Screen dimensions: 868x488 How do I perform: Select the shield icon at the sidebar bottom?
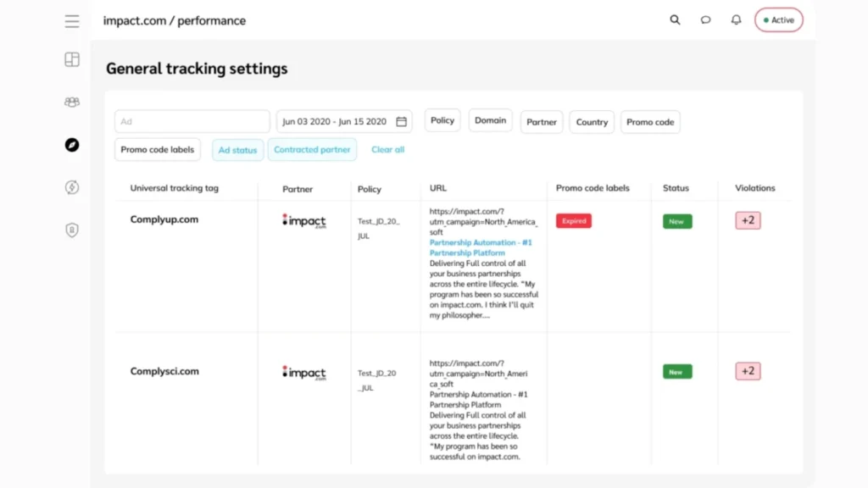(72, 230)
